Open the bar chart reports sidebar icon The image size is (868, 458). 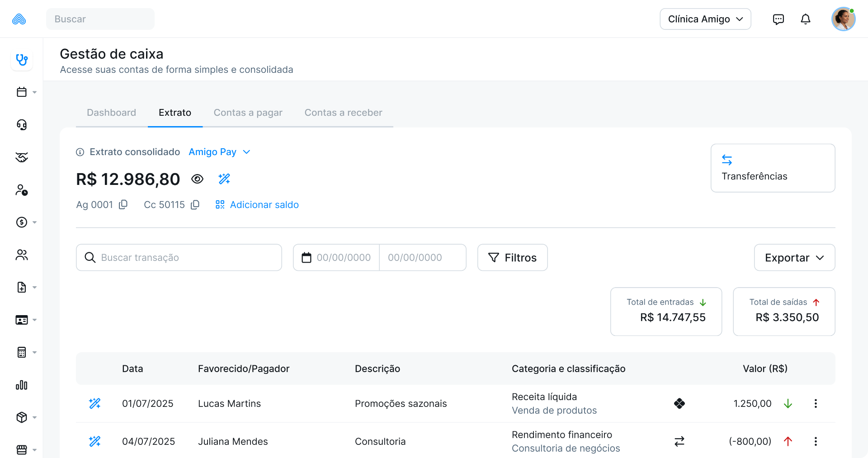(22, 385)
